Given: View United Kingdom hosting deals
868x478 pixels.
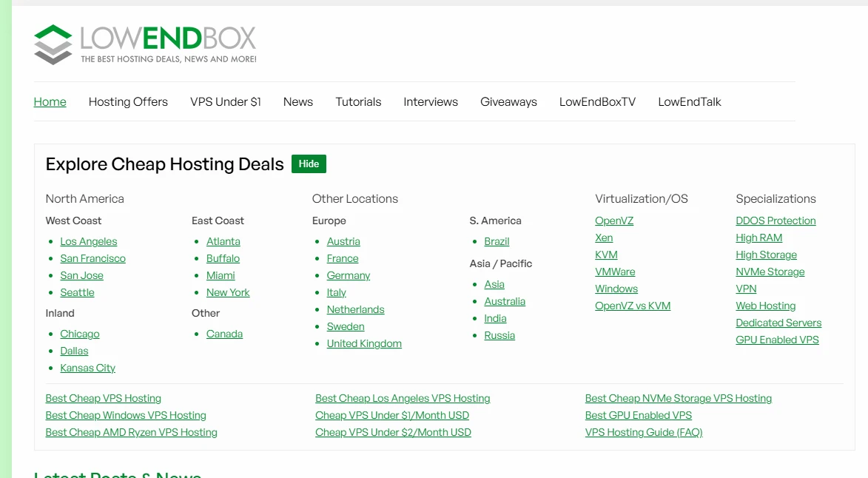Looking at the screenshot, I should click(364, 343).
